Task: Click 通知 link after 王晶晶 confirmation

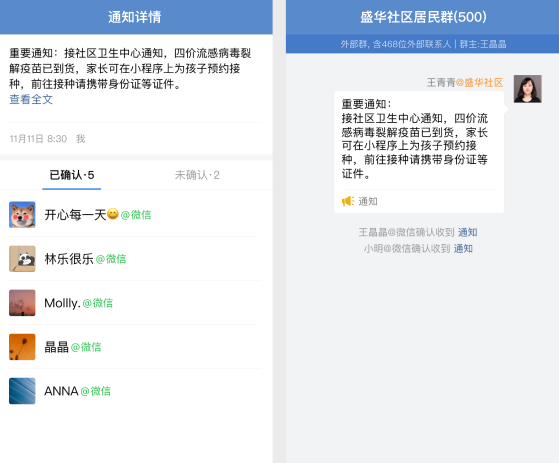Action: click(x=467, y=232)
